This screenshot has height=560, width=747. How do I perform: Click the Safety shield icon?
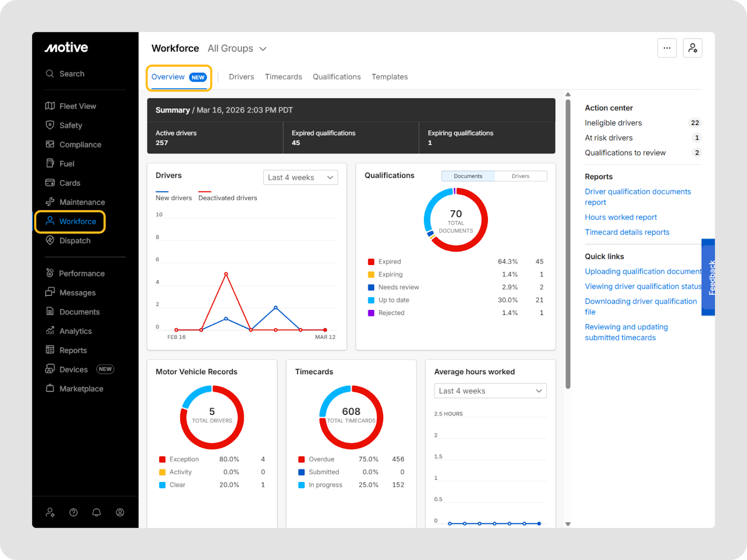(x=50, y=125)
